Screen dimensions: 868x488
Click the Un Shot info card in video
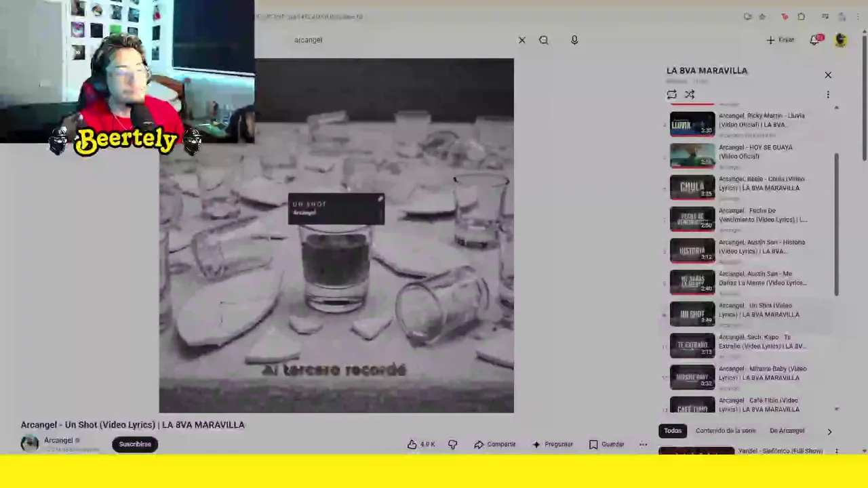pos(336,209)
